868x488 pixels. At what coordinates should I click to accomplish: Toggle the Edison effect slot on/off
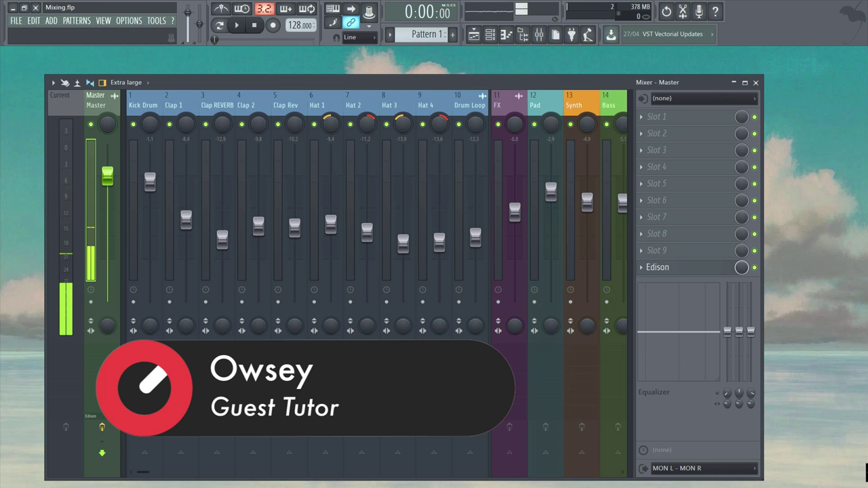click(x=754, y=268)
